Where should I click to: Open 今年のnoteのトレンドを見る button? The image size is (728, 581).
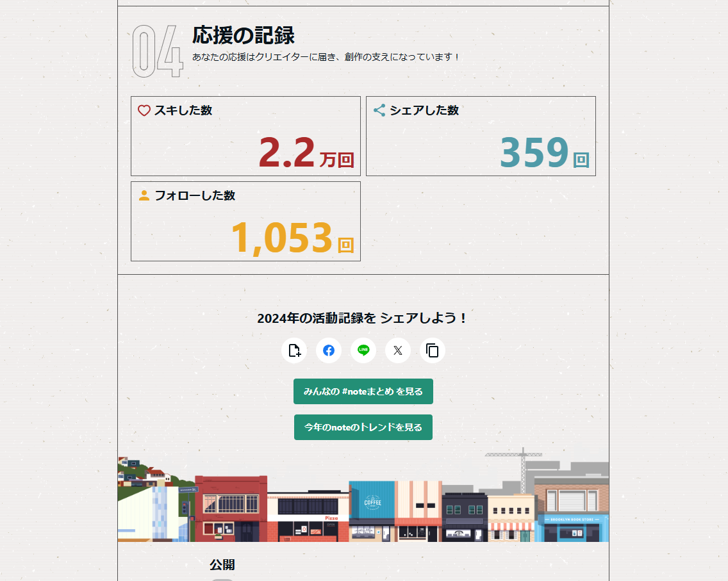(x=363, y=427)
